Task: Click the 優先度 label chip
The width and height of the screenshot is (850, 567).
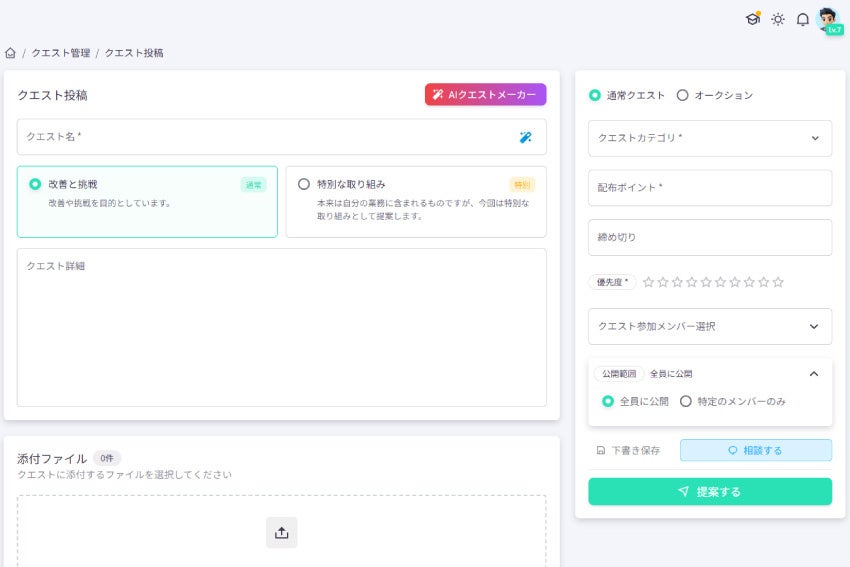Action: point(612,282)
